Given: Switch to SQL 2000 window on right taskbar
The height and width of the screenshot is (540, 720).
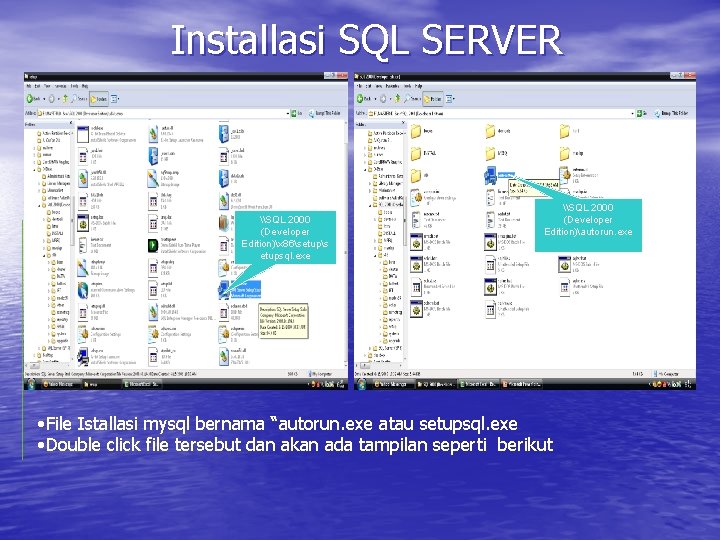Looking at the screenshot, I should pyautogui.click(x=436, y=384).
